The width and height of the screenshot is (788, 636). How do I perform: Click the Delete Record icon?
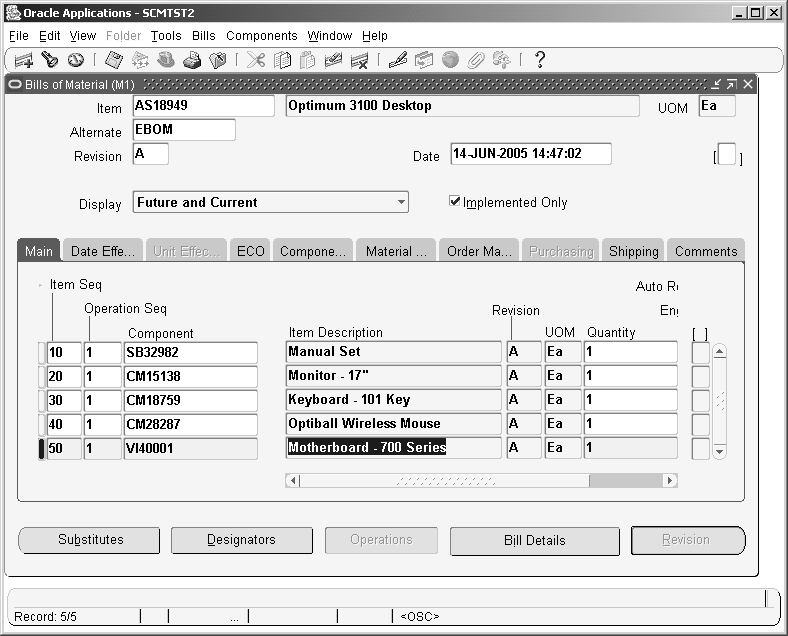click(x=360, y=60)
